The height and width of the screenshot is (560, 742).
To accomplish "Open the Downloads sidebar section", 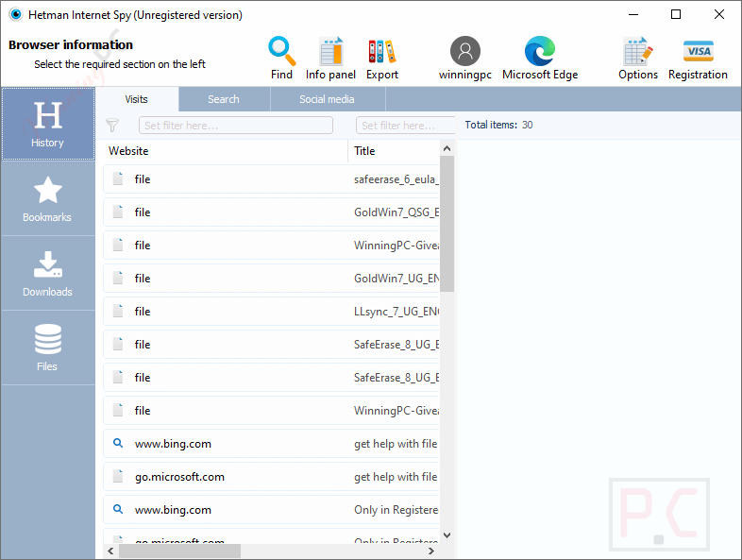I will coord(48,273).
